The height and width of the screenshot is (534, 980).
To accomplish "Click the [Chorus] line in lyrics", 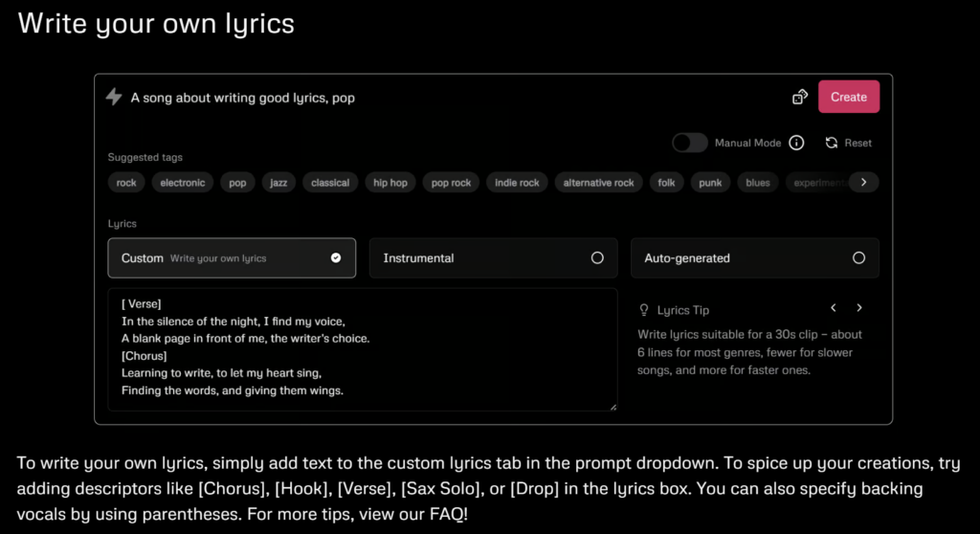I will tap(145, 356).
